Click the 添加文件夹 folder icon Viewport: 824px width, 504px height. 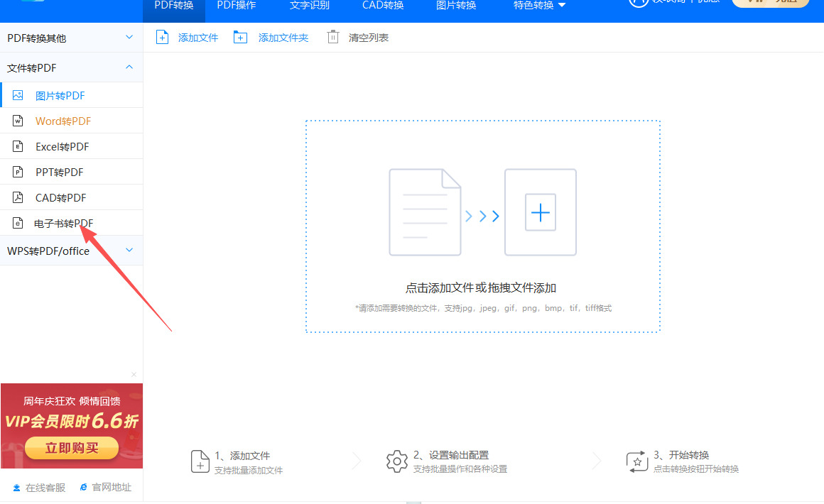[240, 38]
